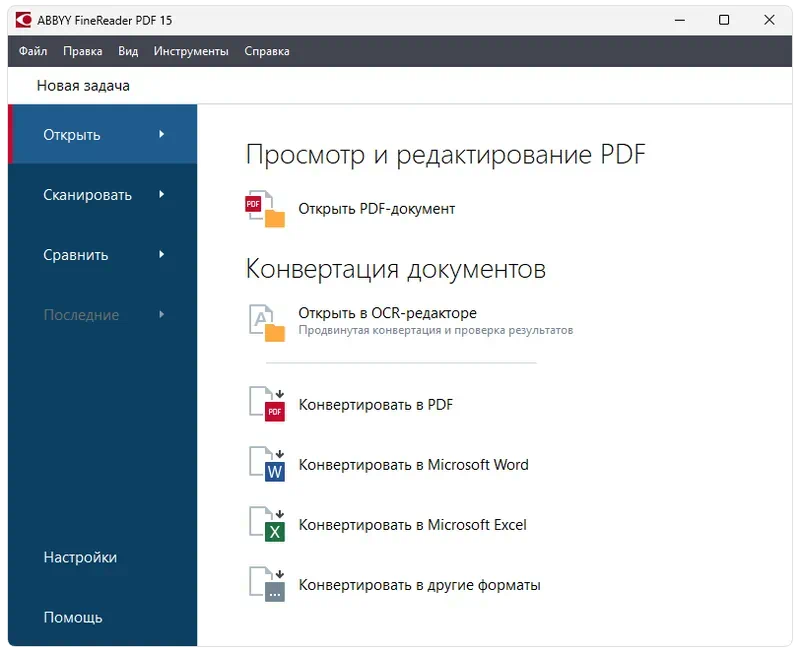Expand the Сравнить sidebar arrow
The width and height of the screenshot is (800, 654).
click(x=162, y=254)
